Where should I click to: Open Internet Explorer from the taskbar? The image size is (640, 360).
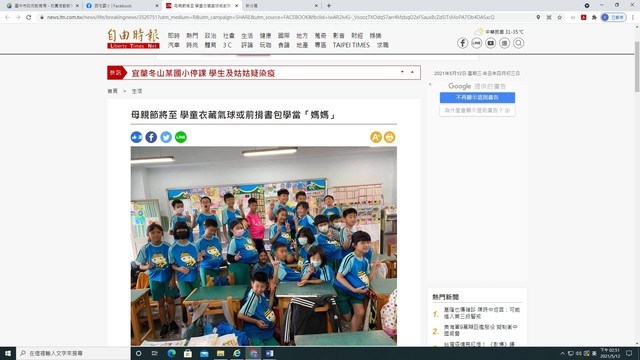pyautogui.click(x=237, y=353)
